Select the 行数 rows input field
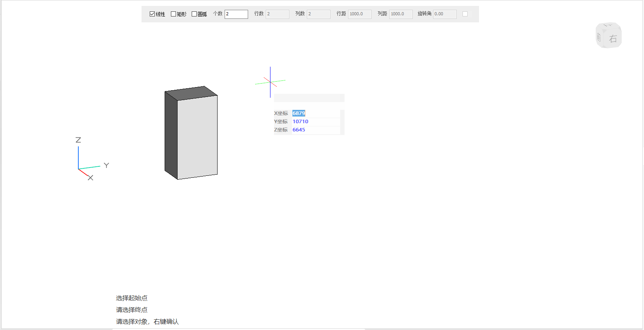The width and height of the screenshot is (644, 330). [278, 14]
